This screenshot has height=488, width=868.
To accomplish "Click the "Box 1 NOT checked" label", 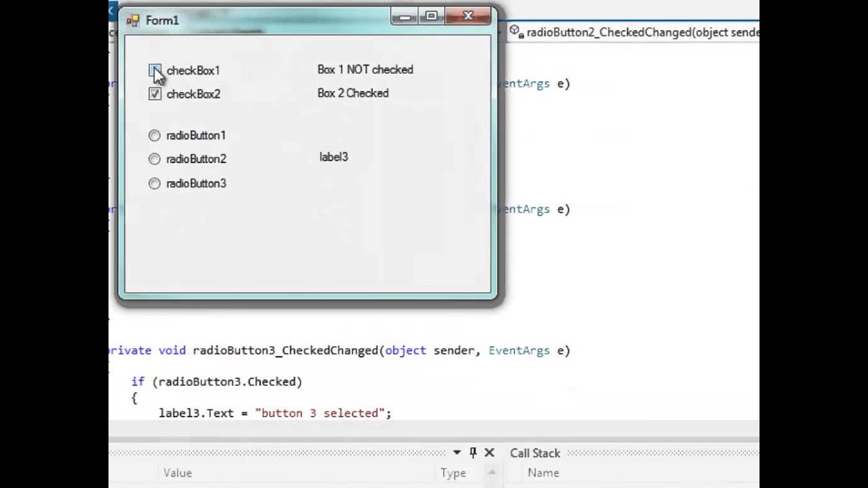I will [x=365, y=70].
